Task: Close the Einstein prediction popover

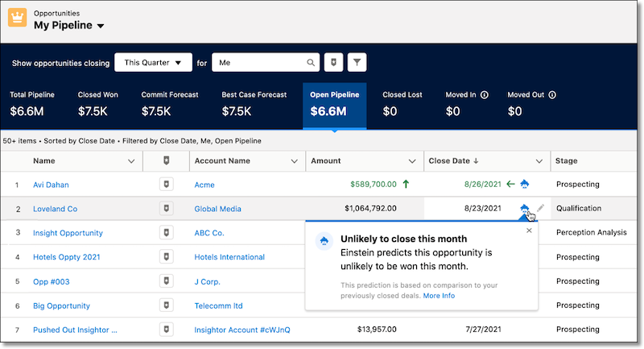Action: click(529, 231)
